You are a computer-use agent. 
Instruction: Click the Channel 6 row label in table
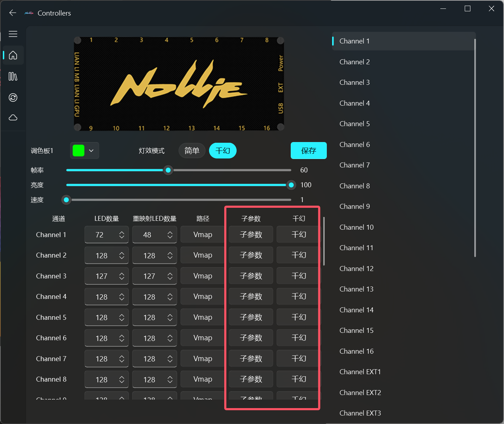click(51, 338)
